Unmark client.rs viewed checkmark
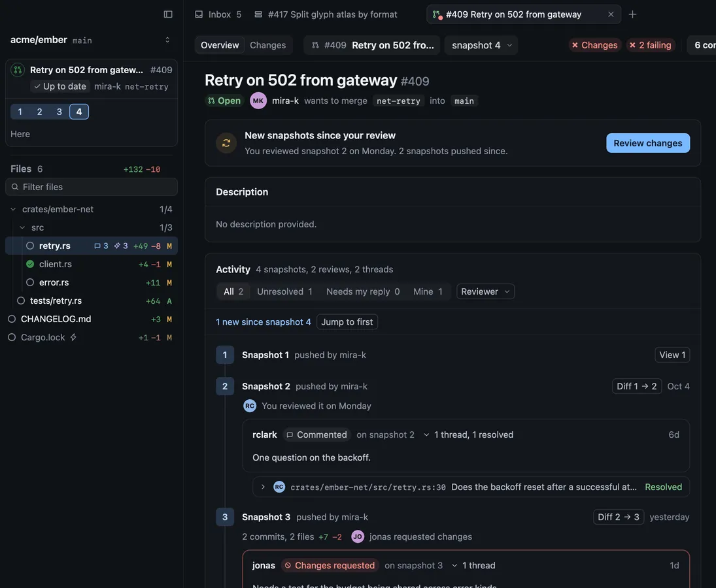 click(30, 264)
